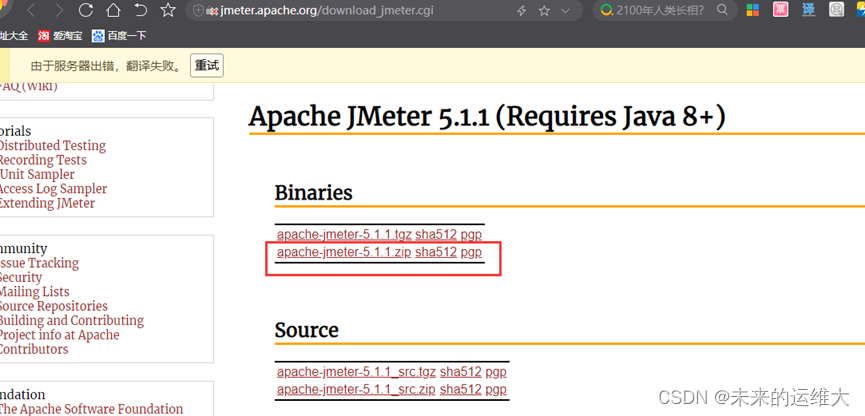Screen dimensions: 865x416
Task: Open the Contributors sidebar link
Action: 34,349
